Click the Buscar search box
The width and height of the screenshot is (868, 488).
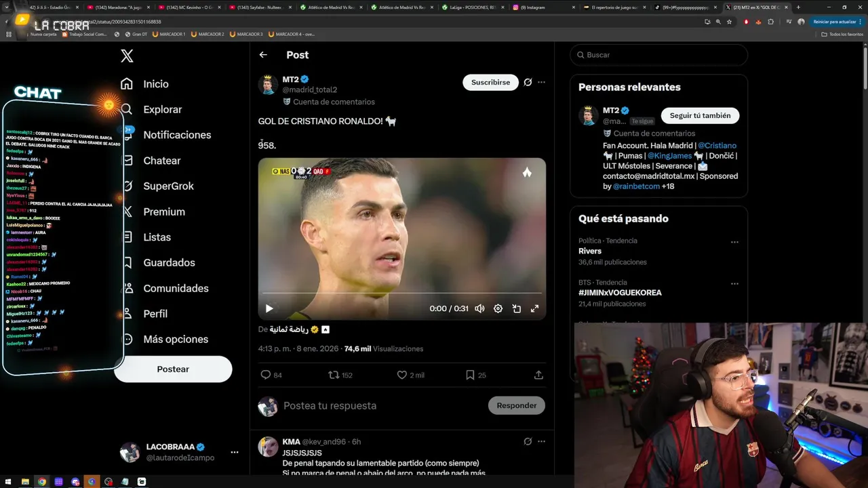658,55
